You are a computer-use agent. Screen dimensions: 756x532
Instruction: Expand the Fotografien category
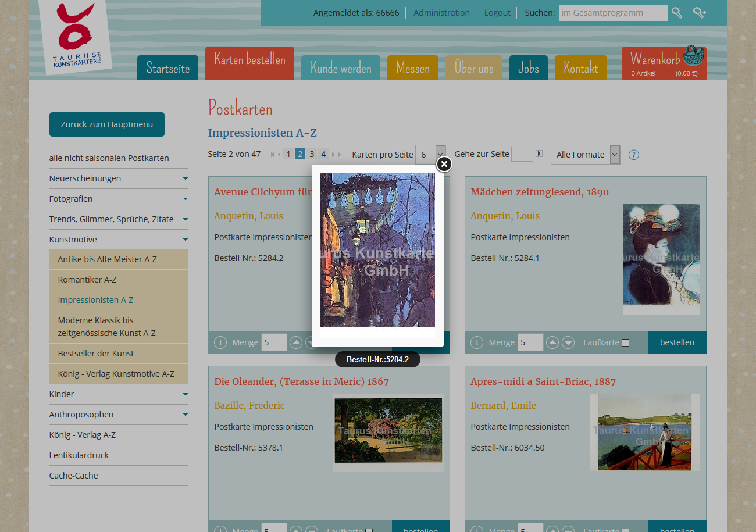(x=186, y=199)
